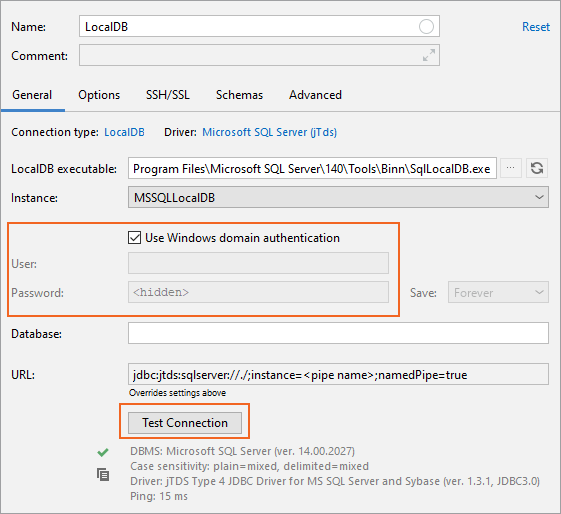561x514 pixels.
Task: Browse for LocalDB executable with ellipsis button
Action: (x=511, y=168)
